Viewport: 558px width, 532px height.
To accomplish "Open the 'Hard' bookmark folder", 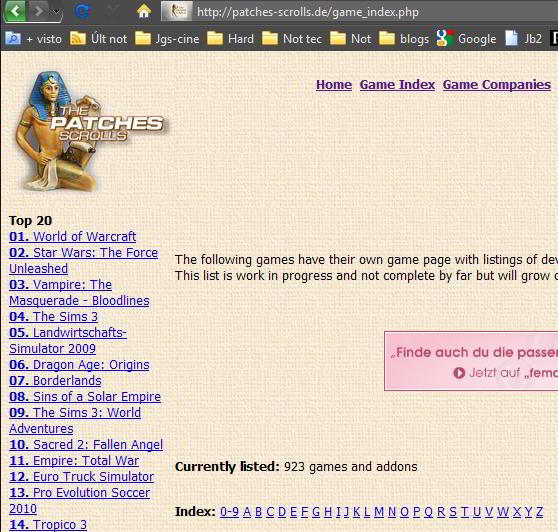I will pos(231,38).
